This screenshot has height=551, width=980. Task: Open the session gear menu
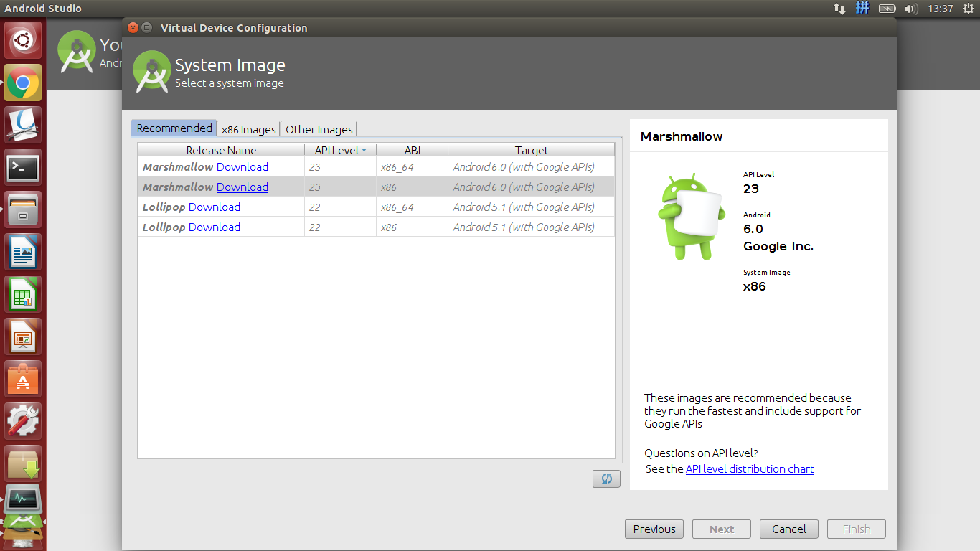point(968,9)
